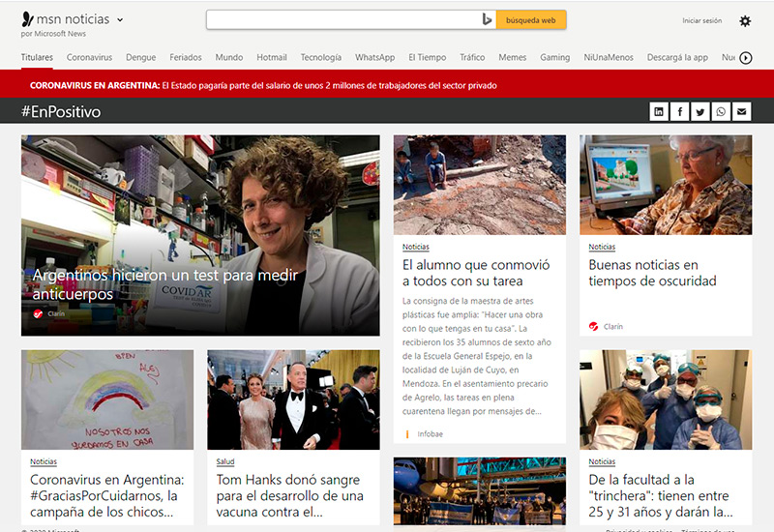774x532 pixels.
Task: Click the LinkedIn share icon
Action: [659, 112]
